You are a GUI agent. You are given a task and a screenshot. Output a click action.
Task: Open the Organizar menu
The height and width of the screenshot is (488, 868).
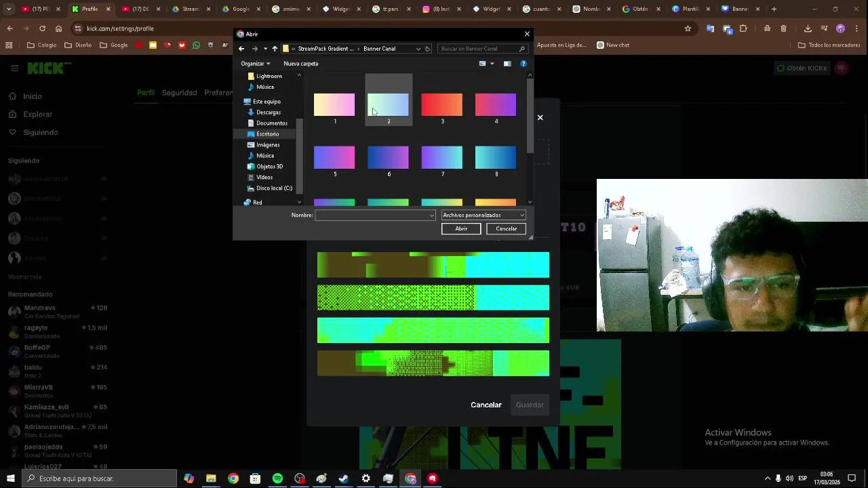coord(256,64)
